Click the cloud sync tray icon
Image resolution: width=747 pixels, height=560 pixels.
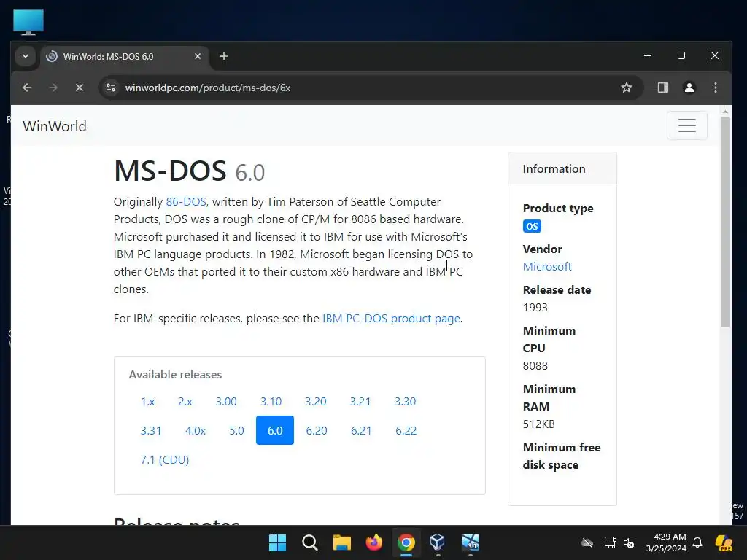click(x=587, y=542)
